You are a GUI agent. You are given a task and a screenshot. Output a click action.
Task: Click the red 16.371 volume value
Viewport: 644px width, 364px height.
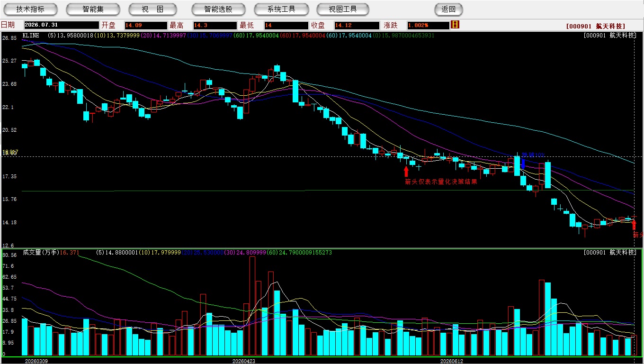click(70, 253)
